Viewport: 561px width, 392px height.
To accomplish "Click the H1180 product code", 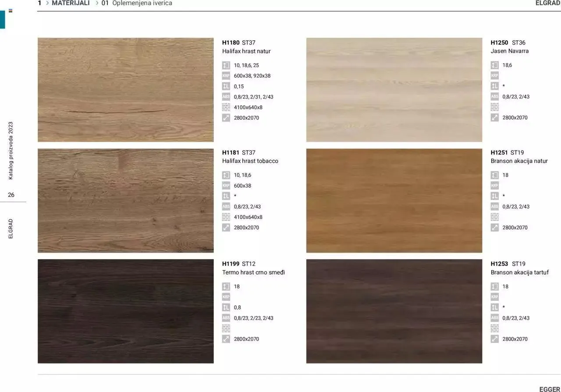I will click(231, 43).
